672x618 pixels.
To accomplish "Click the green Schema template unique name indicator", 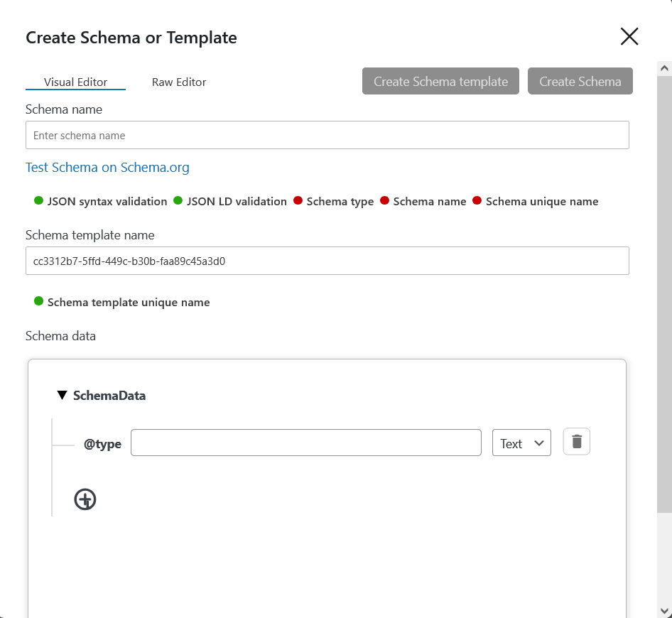I will 38,301.
